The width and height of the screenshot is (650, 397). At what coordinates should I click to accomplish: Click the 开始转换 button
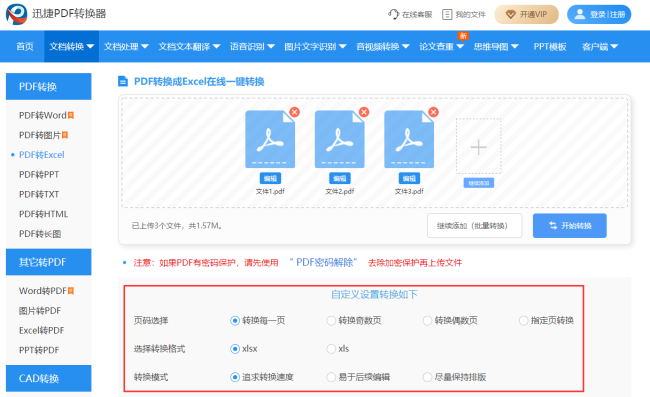point(570,226)
